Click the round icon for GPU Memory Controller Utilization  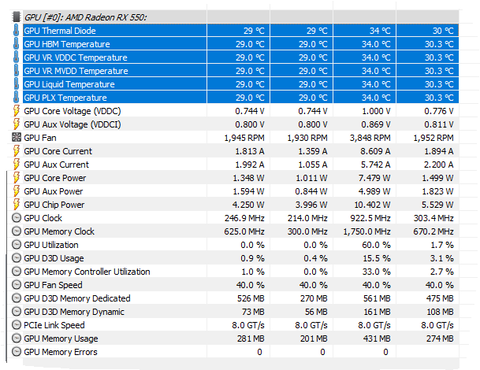click(16, 271)
